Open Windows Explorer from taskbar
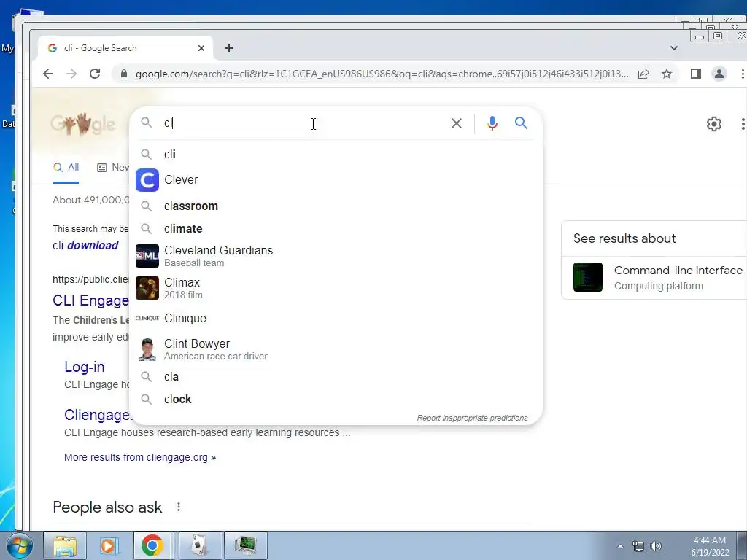This screenshot has width=747, height=560. (x=65, y=545)
